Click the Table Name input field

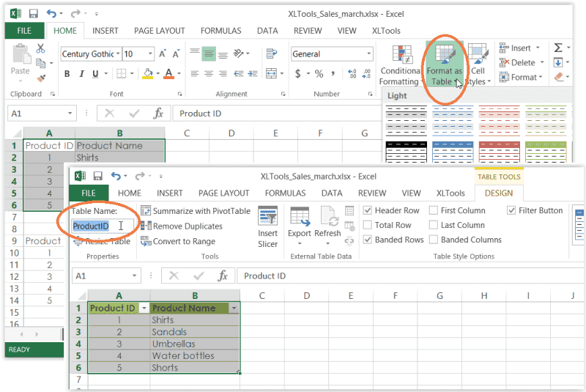(103, 226)
